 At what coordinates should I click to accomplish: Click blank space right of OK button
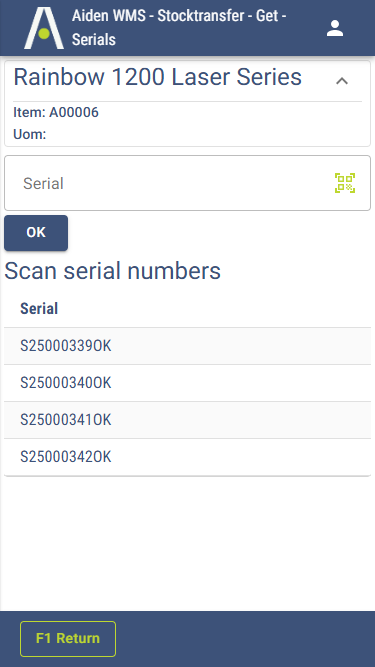pyautogui.click(x=219, y=233)
